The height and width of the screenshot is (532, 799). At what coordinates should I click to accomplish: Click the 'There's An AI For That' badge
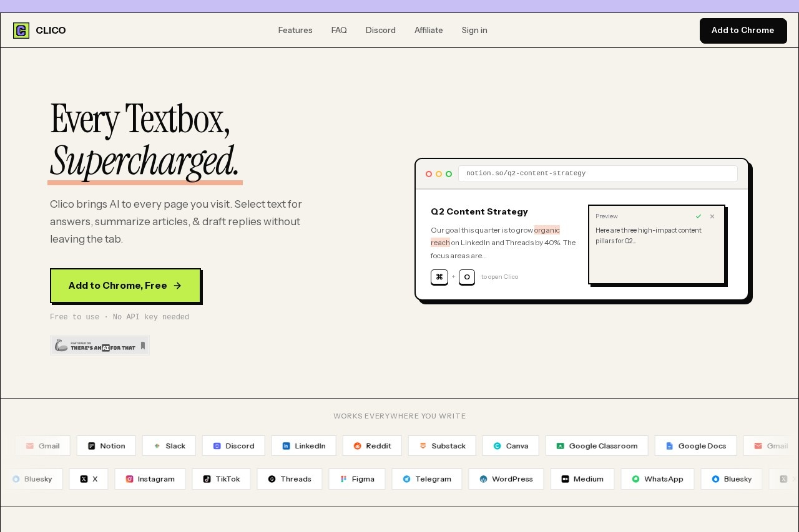coord(100,346)
